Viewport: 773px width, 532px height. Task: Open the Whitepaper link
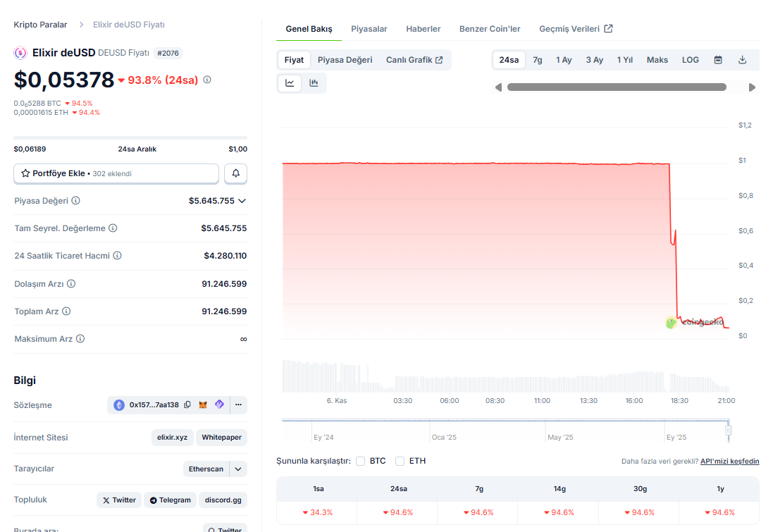pos(221,438)
